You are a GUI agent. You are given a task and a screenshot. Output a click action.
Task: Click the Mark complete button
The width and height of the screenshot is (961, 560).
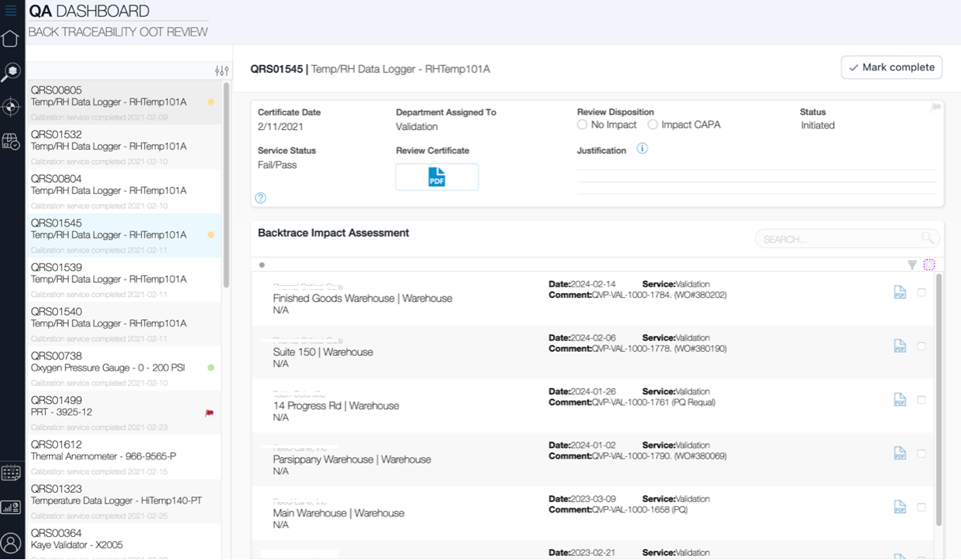(x=891, y=67)
